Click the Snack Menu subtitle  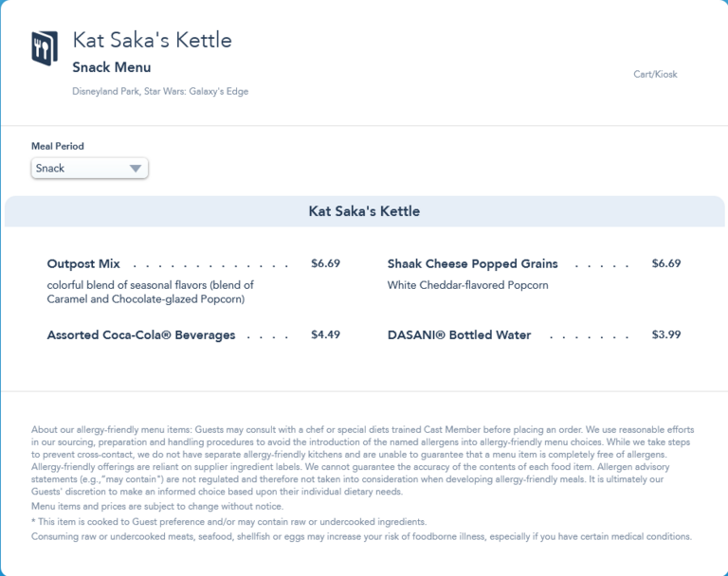[111, 67]
